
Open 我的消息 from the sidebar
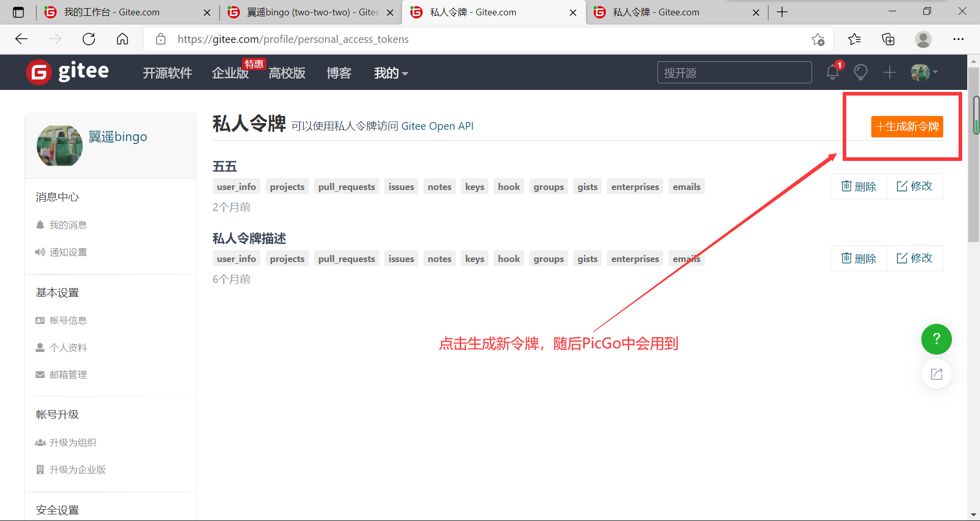click(68, 224)
